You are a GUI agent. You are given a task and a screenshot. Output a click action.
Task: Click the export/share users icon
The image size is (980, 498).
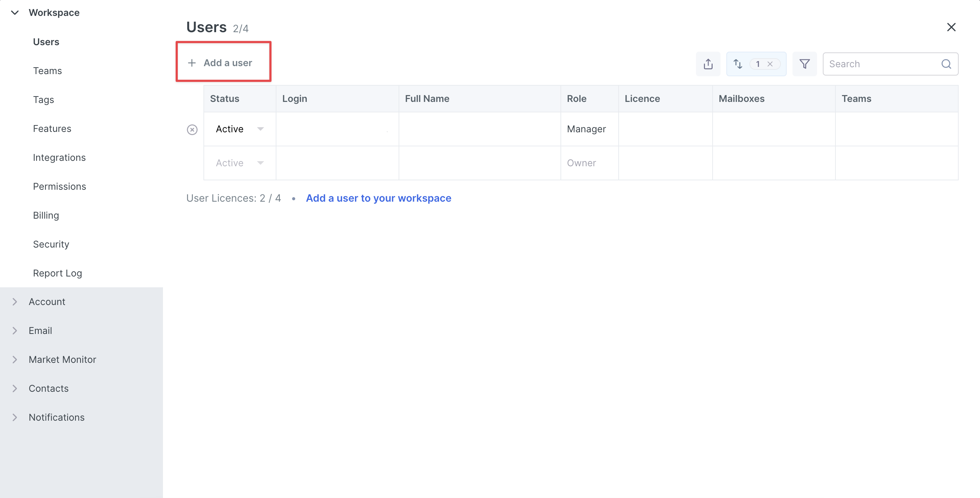[708, 64]
